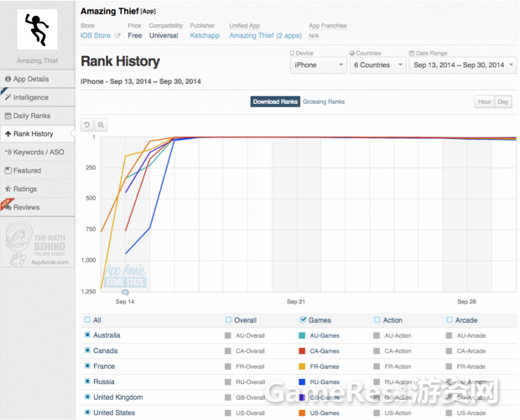Select the Download Ranks tab
This screenshot has width=520, height=420.
pos(275,101)
